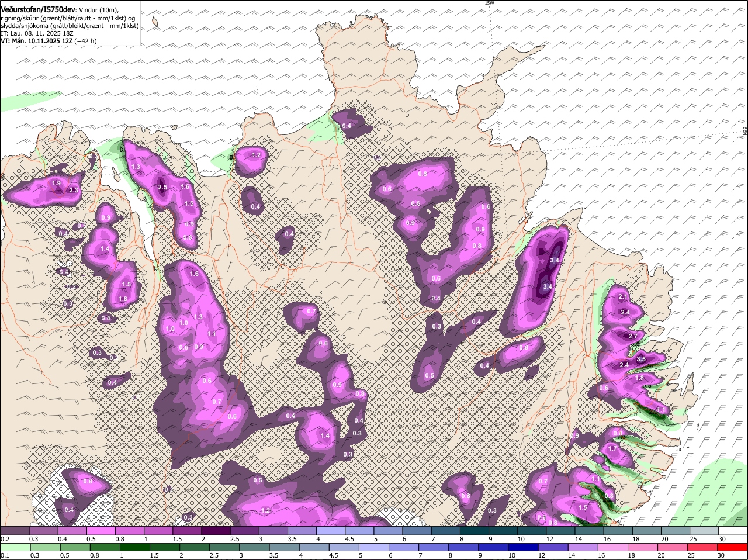
Task: Pick the dark teal 8 swatch in upper legend
Action: 475,531
